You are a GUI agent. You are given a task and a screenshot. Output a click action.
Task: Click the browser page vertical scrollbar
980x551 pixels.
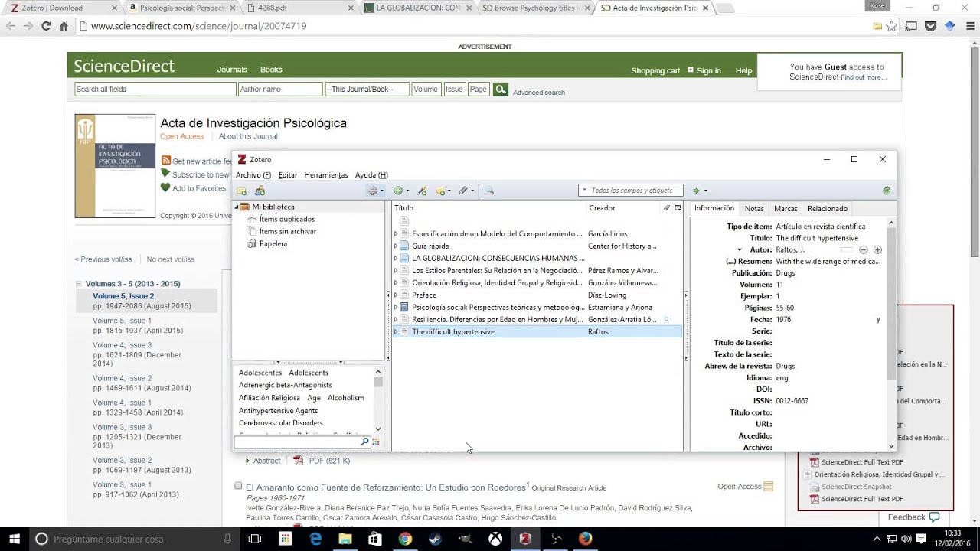click(x=974, y=283)
